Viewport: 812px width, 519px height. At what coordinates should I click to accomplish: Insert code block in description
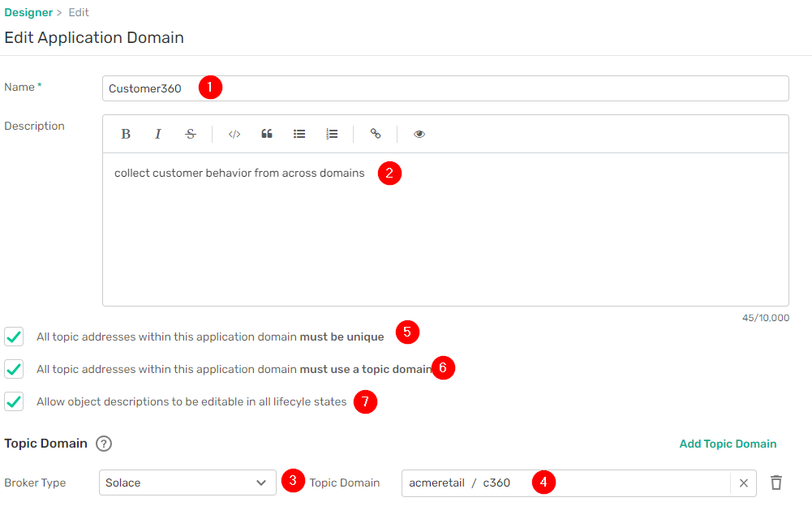point(234,135)
